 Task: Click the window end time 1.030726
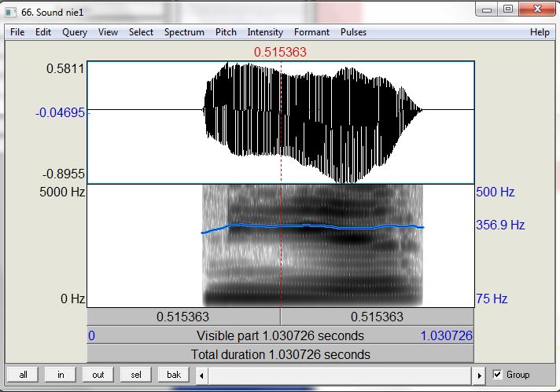point(446,335)
